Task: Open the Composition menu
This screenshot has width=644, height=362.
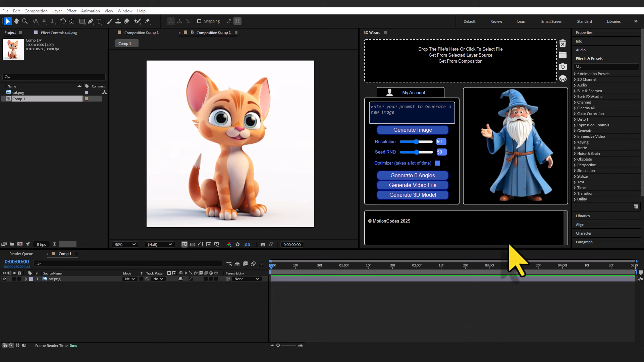Action: click(36, 11)
